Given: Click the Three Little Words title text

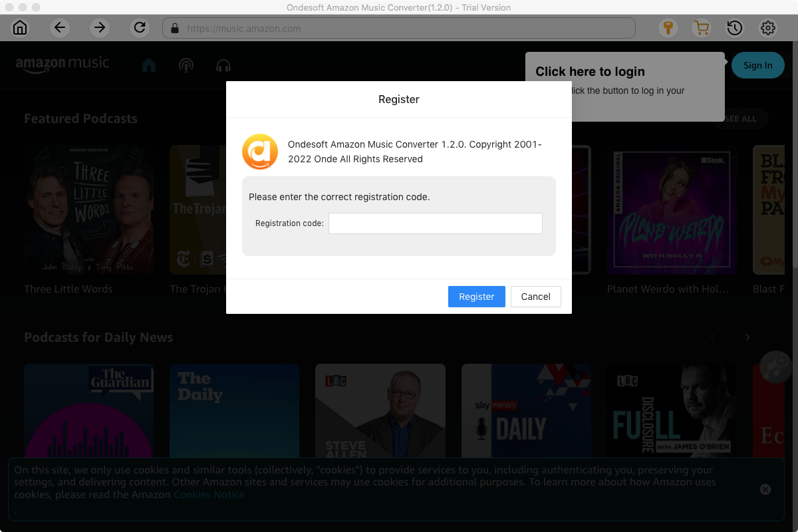Looking at the screenshot, I should [68, 289].
